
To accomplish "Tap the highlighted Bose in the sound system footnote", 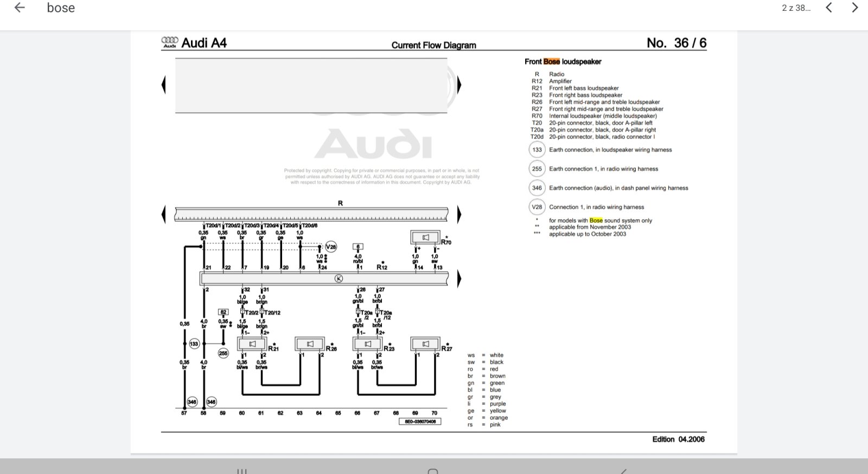I will click(596, 221).
